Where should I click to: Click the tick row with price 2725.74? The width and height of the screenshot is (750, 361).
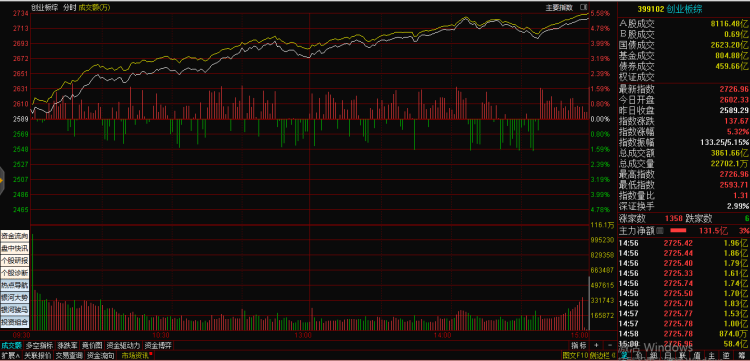pyautogui.click(x=684, y=284)
